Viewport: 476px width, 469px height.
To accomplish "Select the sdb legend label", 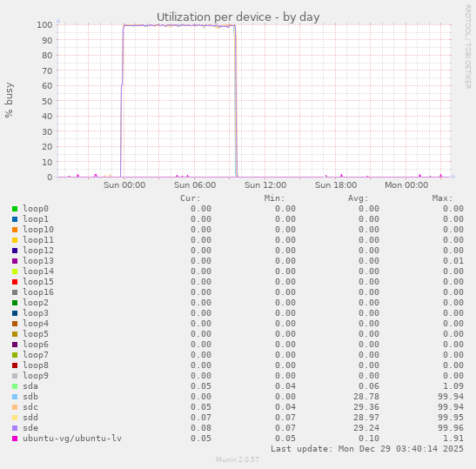I will coord(30,397).
